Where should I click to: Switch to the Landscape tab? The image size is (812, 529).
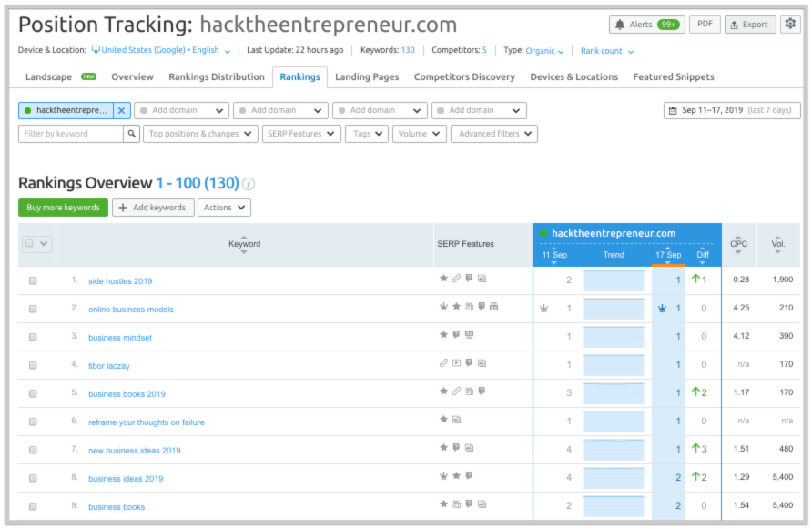pos(48,76)
